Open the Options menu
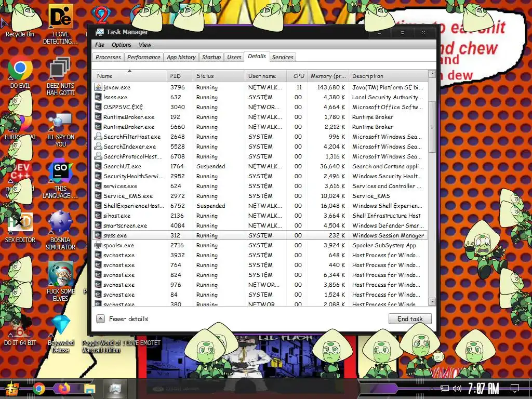Viewport: 532px width, 399px height. (122, 45)
